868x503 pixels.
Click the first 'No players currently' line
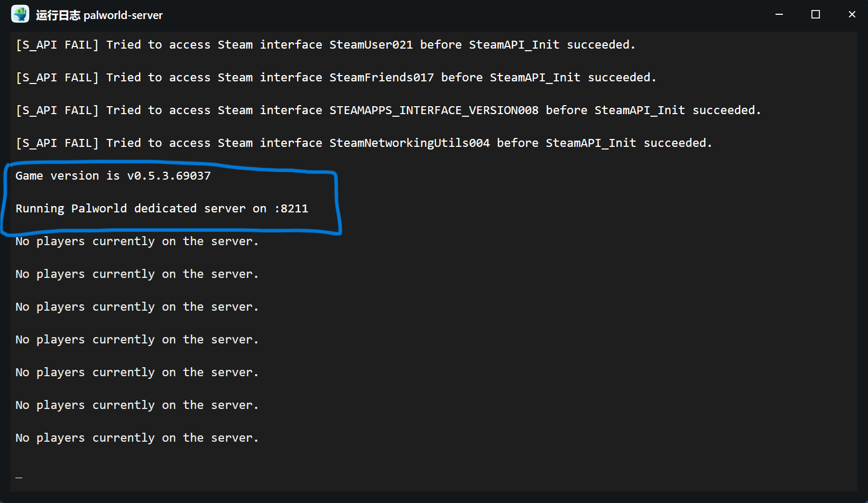pyautogui.click(x=137, y=242)
